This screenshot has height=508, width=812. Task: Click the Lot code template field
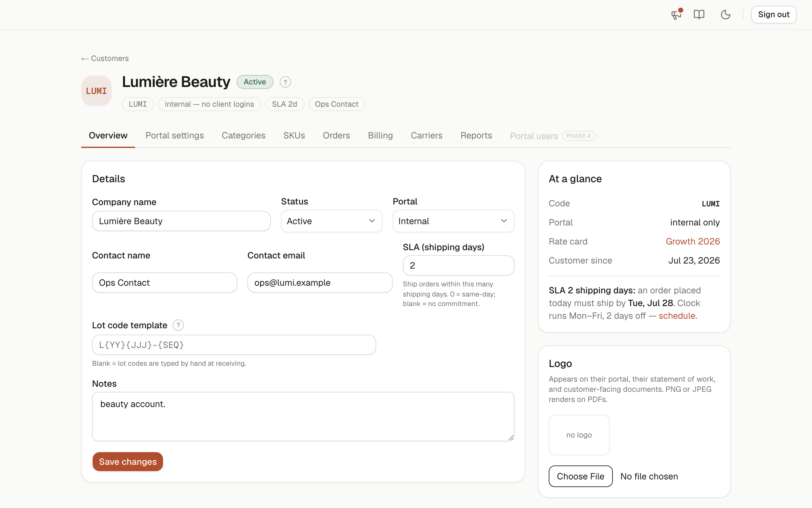[234, 345]
